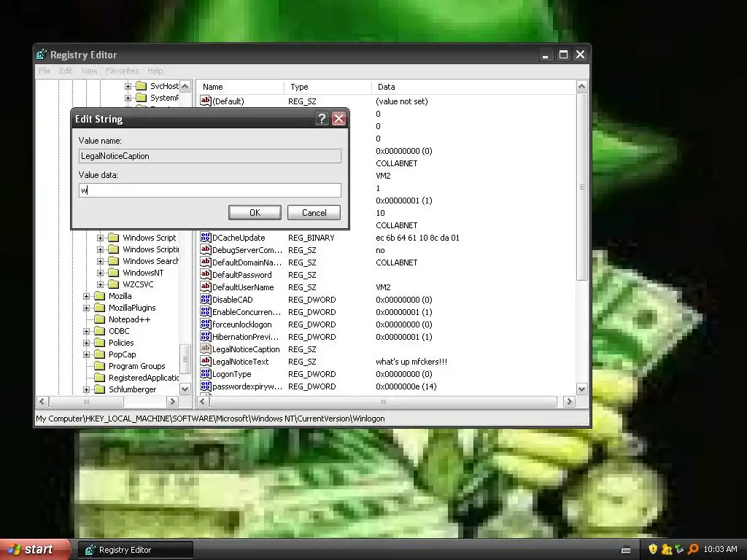
Task: Open the File menu
Action: tap(44, 71)
